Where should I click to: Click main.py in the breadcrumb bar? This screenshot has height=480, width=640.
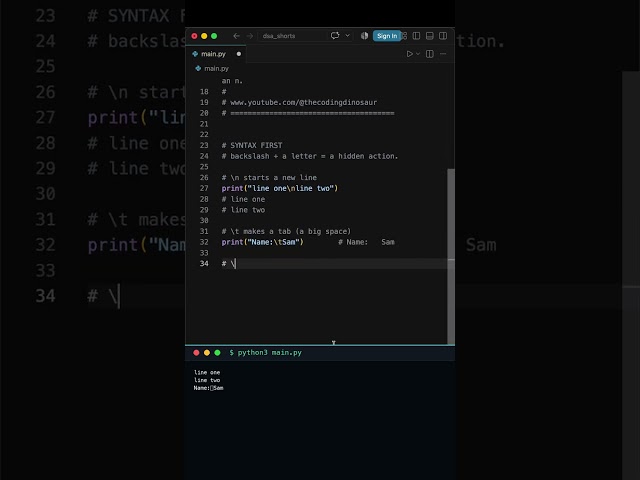coord(216,69)
